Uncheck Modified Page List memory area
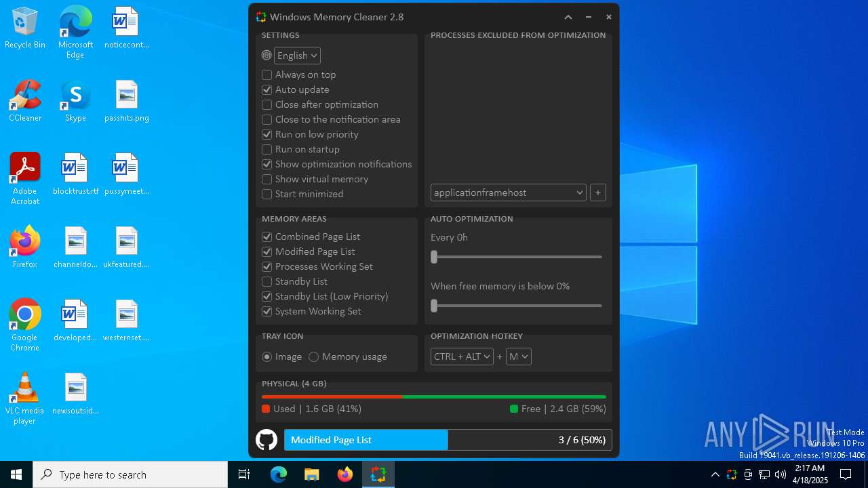Image resolution: width=868 pixels, height=488 pixels. tap(309, 251)
